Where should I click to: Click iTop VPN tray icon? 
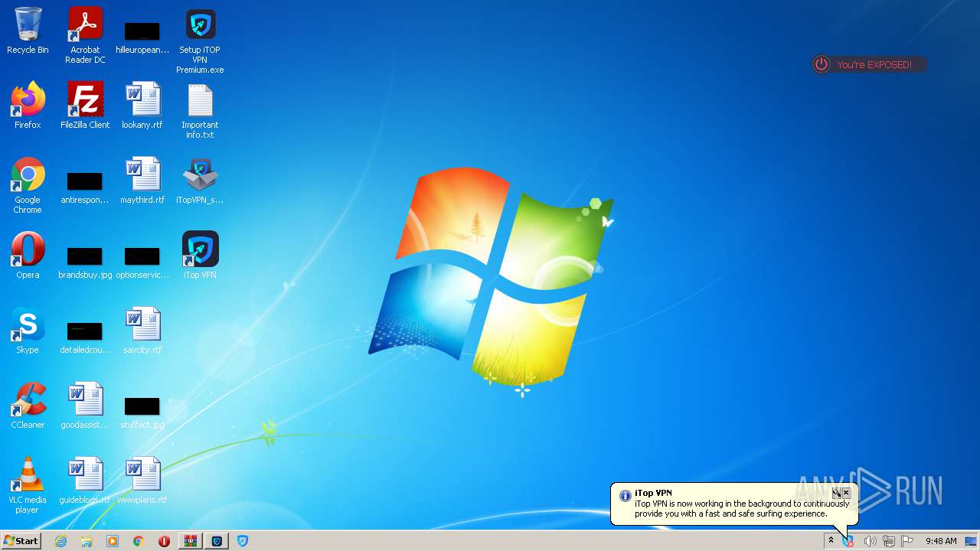848,541
